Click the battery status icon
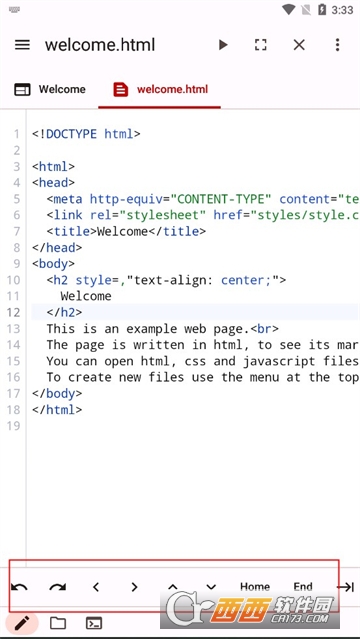360x639 pixels. 322,10
